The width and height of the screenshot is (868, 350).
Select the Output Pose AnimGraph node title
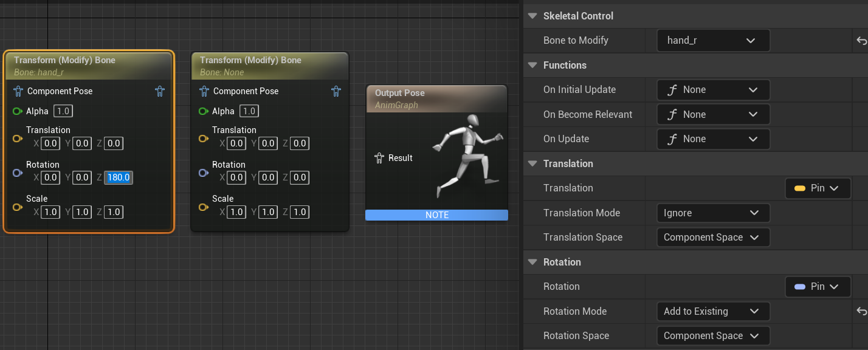tap(400, 93)
